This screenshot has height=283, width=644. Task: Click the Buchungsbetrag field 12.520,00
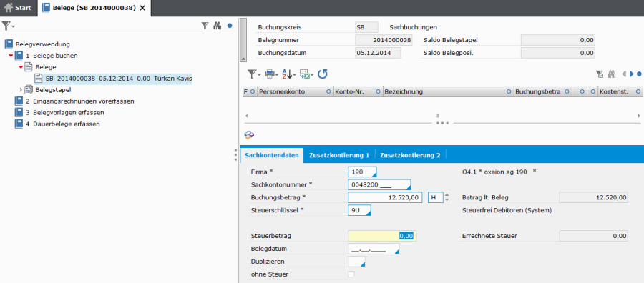click(385, 198)
